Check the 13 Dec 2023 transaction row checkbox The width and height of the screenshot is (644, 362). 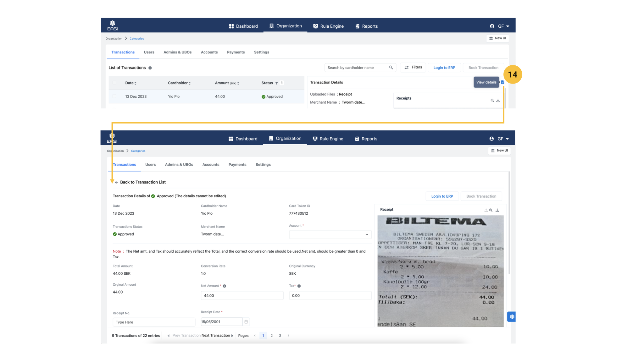click(114, 96)
